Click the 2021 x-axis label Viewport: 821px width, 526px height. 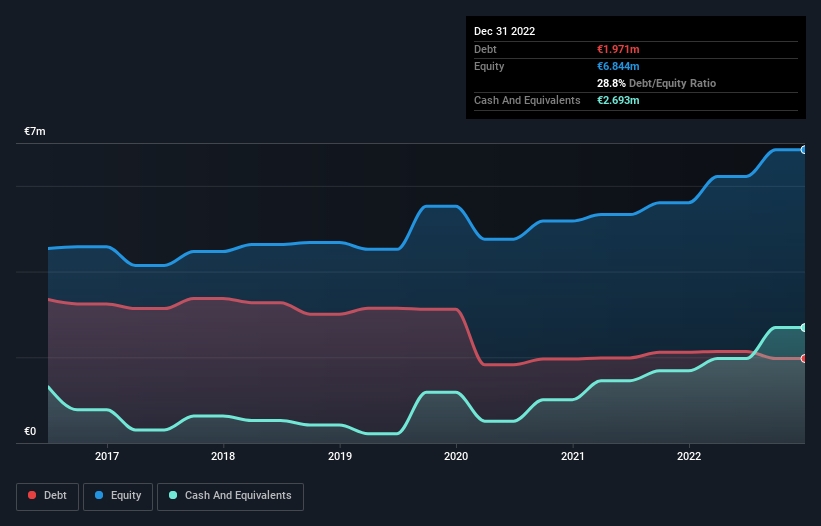(573, 456)
